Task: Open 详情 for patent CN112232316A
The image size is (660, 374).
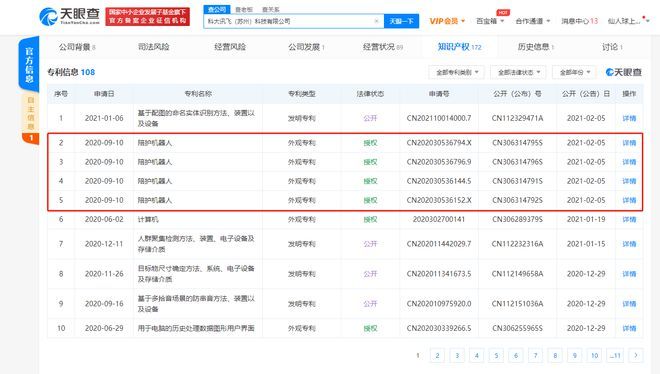Action: pyautogui.click(x=629, y=244)
